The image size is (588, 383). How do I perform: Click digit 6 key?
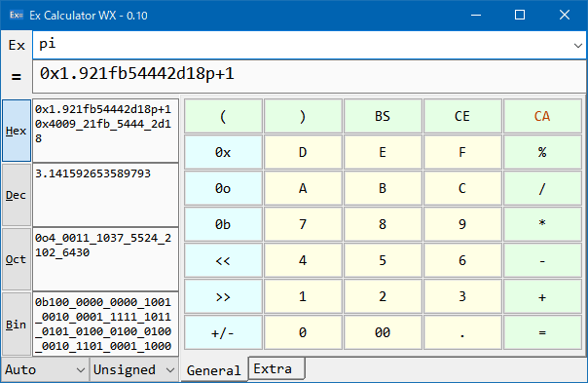pyautogui.click(x=462, y=260)
